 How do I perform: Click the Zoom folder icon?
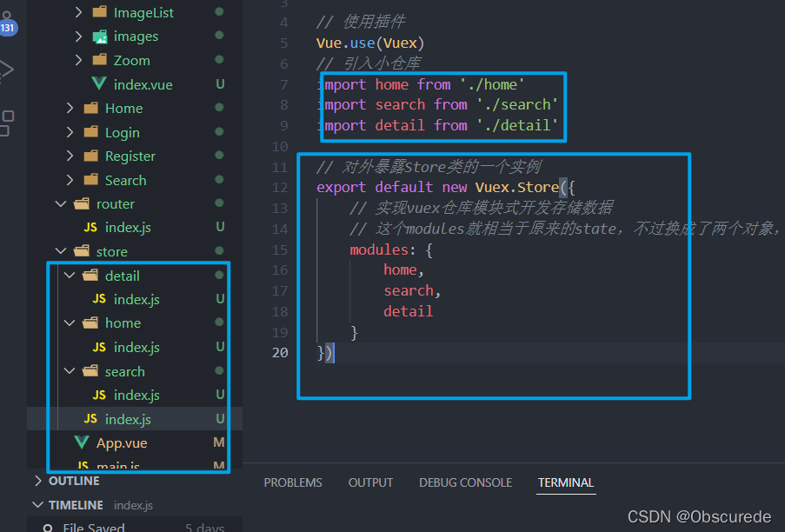[x=100, y=60]
